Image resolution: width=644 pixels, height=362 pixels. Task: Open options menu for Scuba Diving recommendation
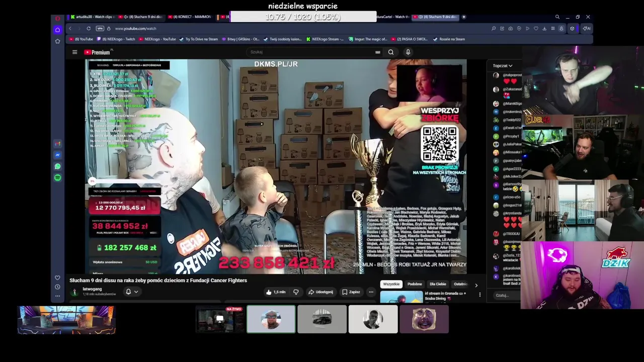pyautogui.click(x=479, y=295)
